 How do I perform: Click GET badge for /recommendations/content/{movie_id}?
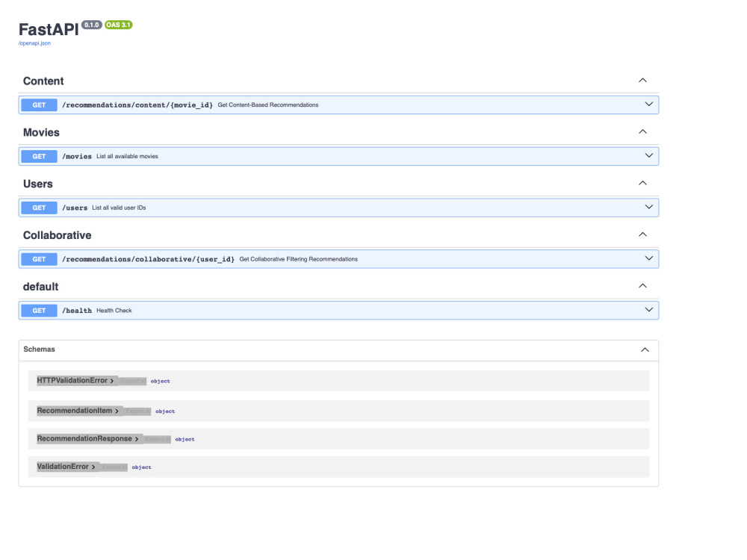(x=39, y=105)
